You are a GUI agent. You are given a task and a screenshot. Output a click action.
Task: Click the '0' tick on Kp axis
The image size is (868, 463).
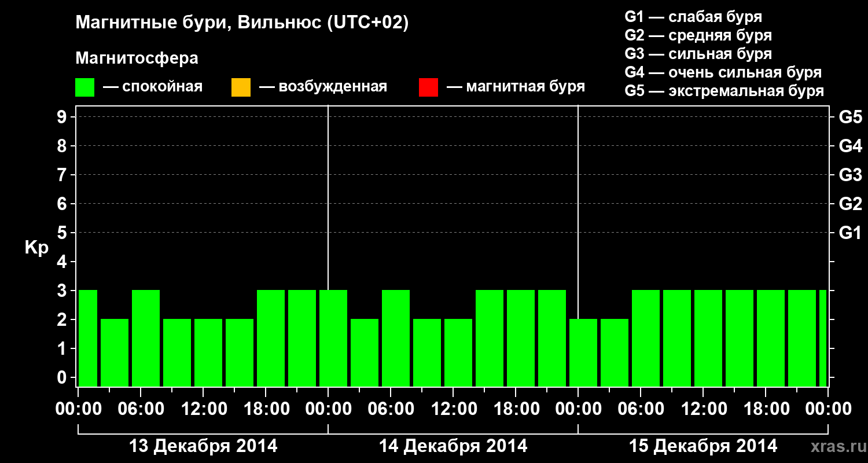pos(63,377)
